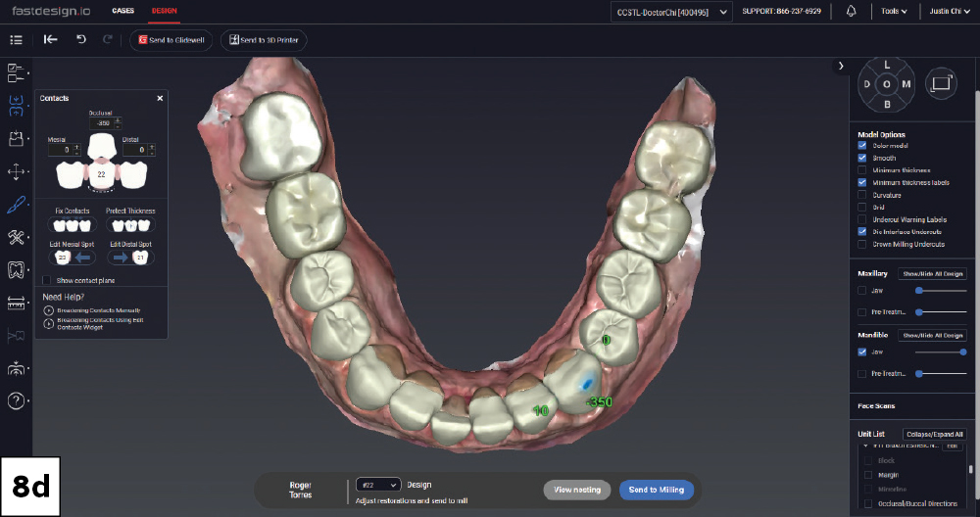Increase the Occlusal value stepper
980x517 pixels.
tap(118, 119)
